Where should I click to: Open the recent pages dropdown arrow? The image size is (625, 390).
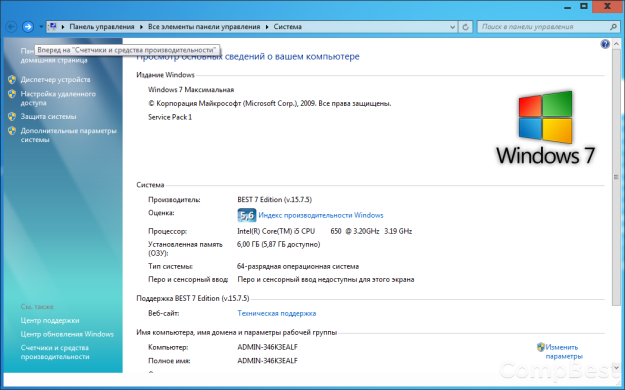[41, 27]
